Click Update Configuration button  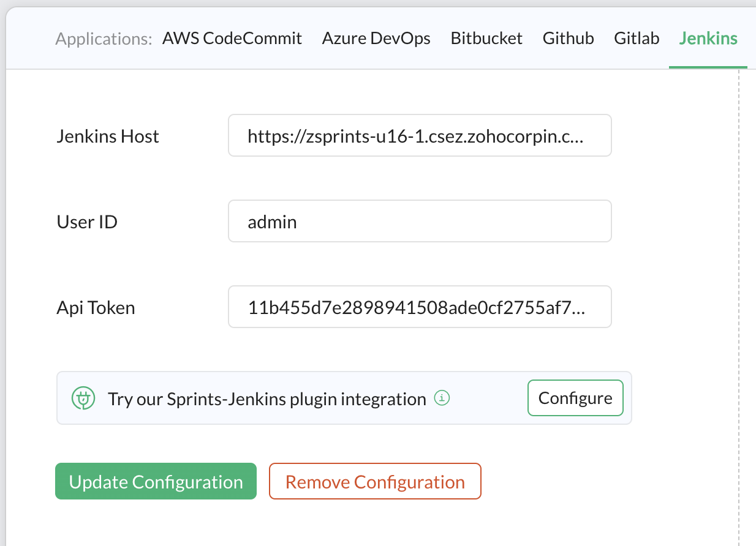click(x=156, y=481)
